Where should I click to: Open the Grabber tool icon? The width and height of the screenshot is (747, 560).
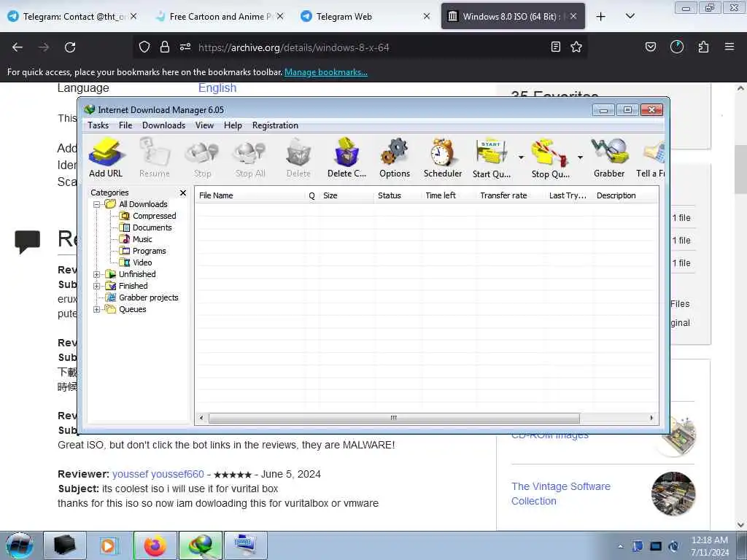(609, 157)
